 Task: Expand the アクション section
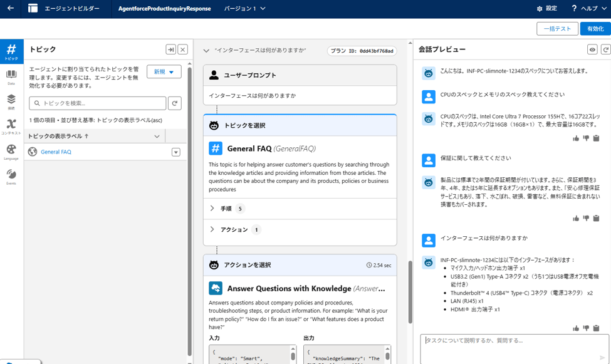coord(212,229)
